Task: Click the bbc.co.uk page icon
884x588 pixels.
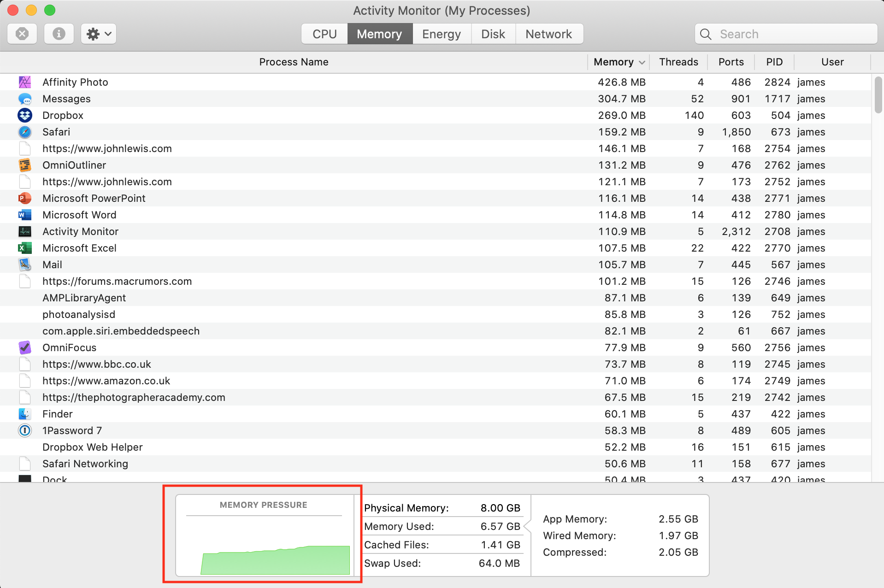Action: [25, 364]
